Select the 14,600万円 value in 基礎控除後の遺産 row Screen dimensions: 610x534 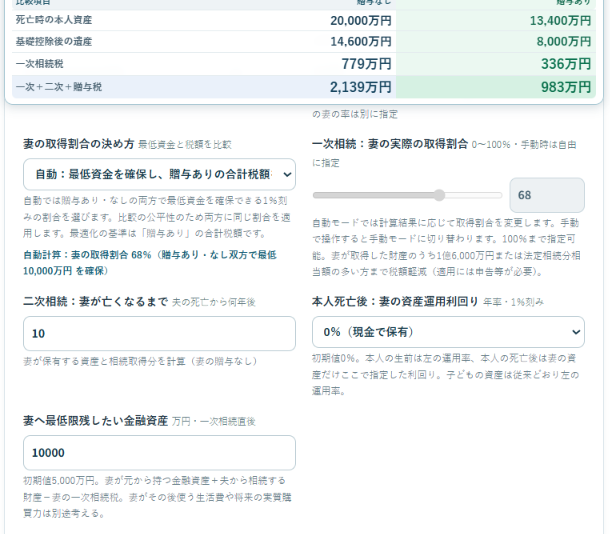(x=361, y=42)
